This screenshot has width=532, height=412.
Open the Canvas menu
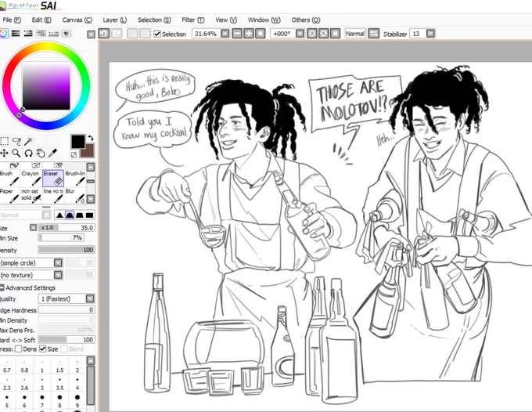point(77,20)
